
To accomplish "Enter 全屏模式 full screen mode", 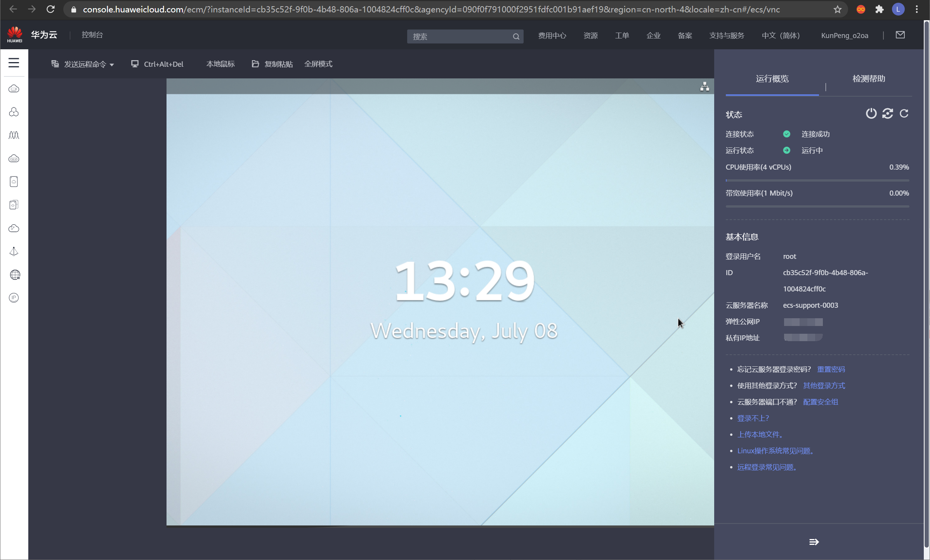I will pos(318,64).
